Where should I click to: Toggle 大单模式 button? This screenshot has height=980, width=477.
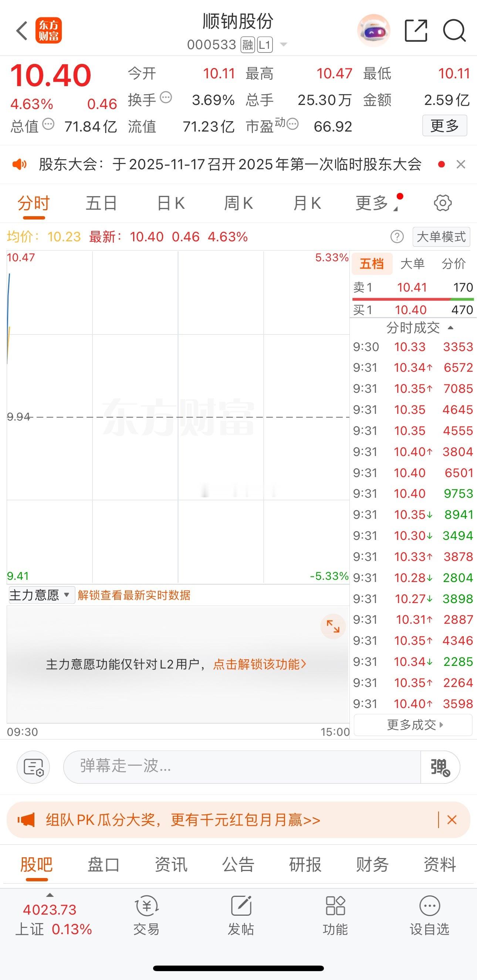tap(441, 237)
